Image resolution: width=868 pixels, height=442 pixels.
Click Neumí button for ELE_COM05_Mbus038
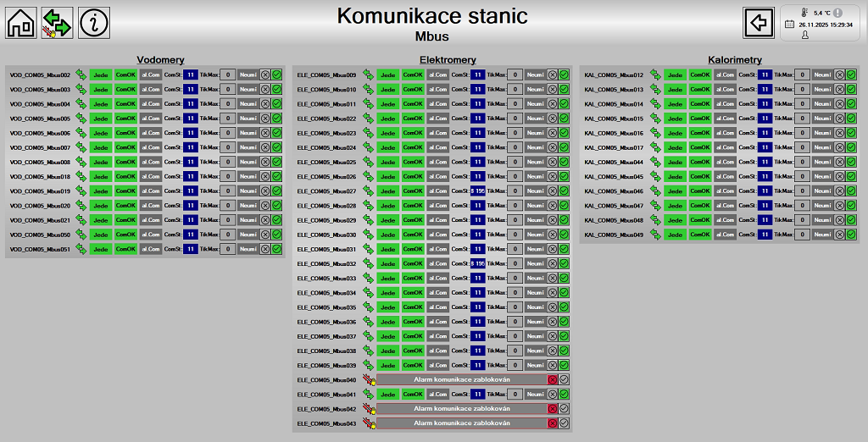coord(536,351)
